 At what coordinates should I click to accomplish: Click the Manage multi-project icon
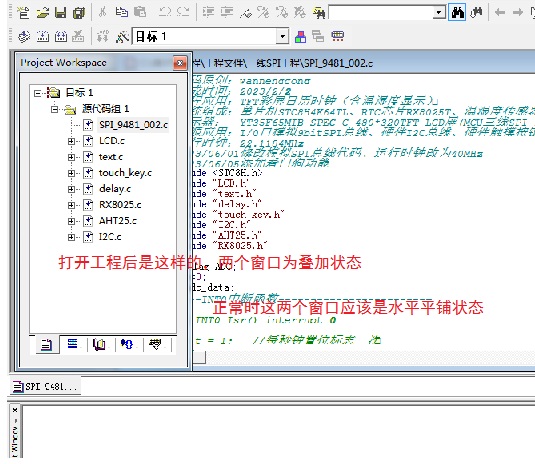coord(318,36)
